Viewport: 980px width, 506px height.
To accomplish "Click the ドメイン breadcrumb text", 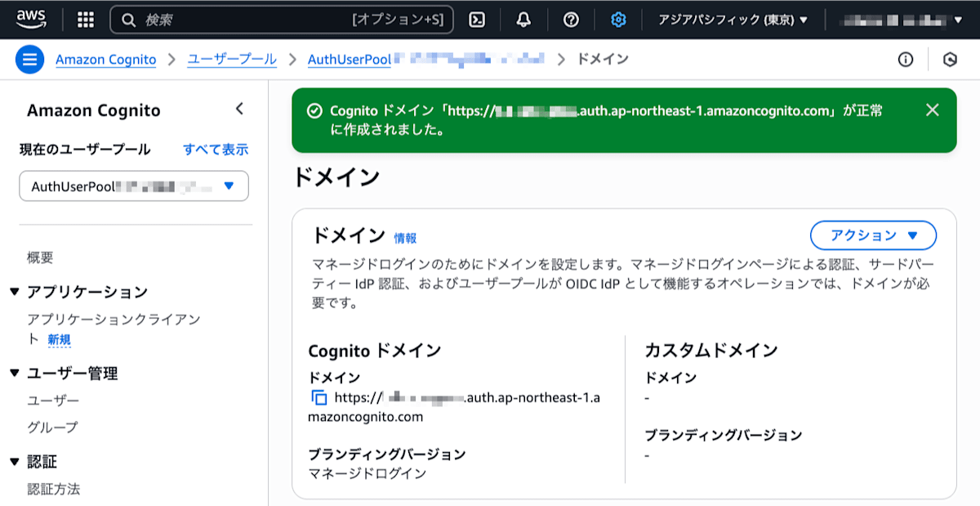I will 603,60.
